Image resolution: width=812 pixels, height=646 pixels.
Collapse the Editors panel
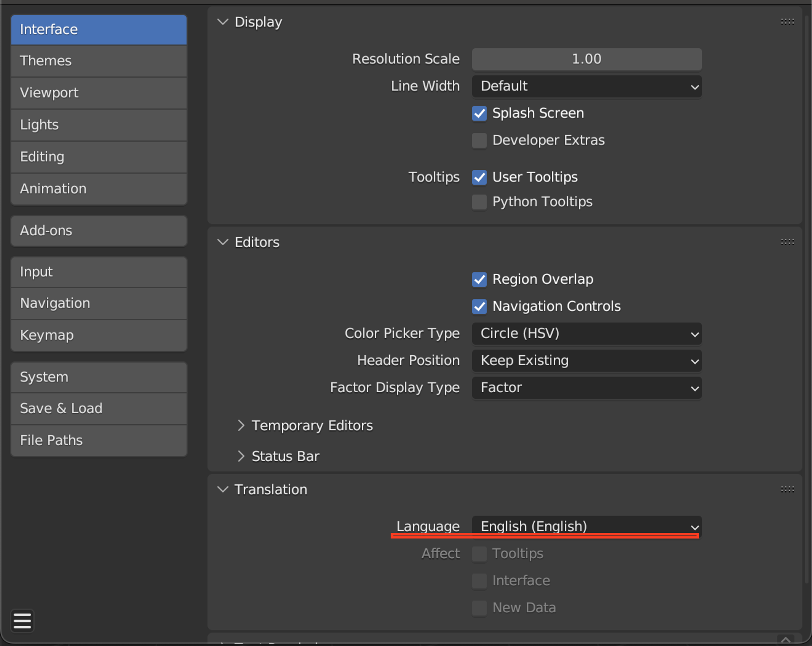223,242
